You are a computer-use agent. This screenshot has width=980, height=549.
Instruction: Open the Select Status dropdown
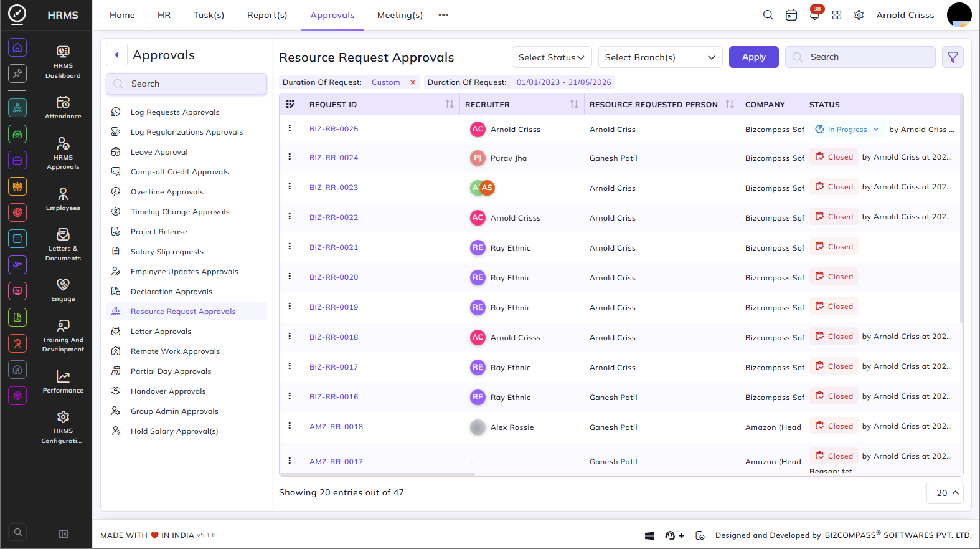coord(552,57)
